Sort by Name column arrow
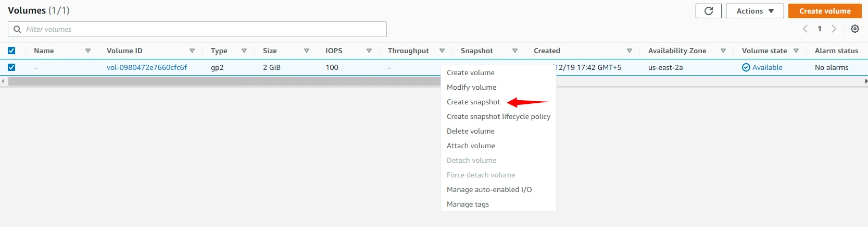Viewport: 868px width, 227px height. pos(87,51)
